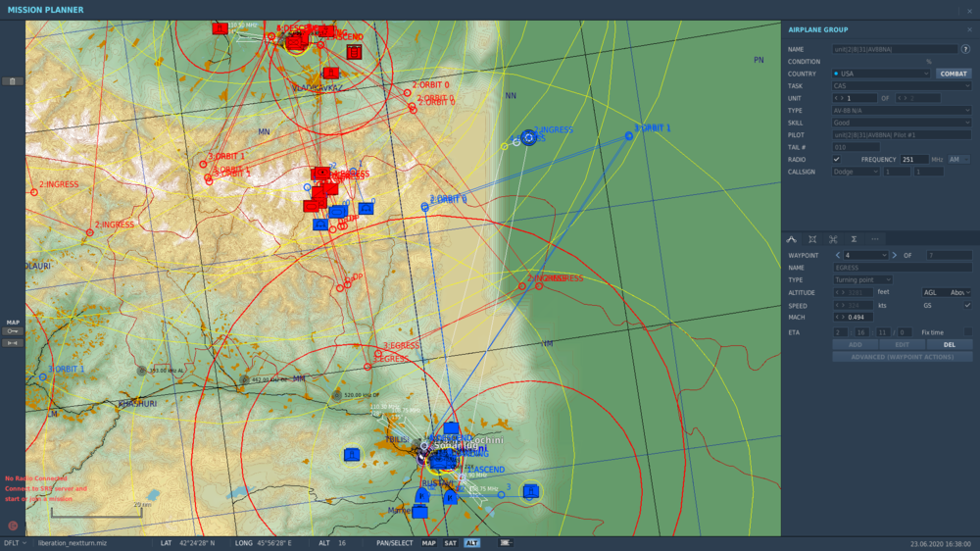
Task: Click the group NAME input field
Action: pyautogui.click(x=895, y=49)
